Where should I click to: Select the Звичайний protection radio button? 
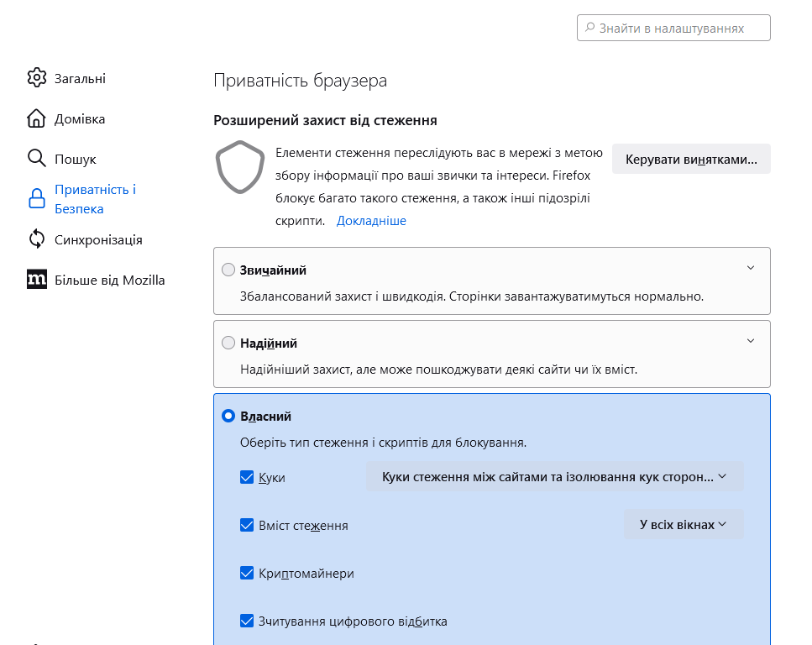click(x=228, y=270)
